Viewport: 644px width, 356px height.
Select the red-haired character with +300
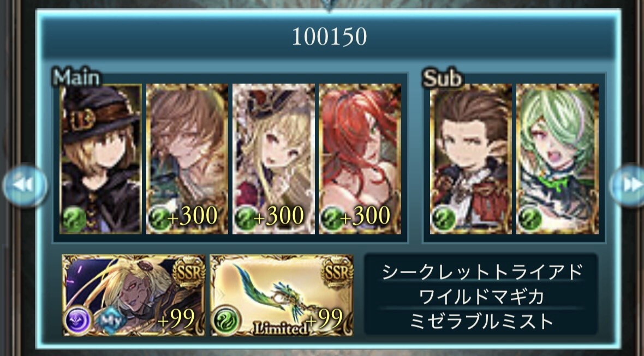[360, 159]
